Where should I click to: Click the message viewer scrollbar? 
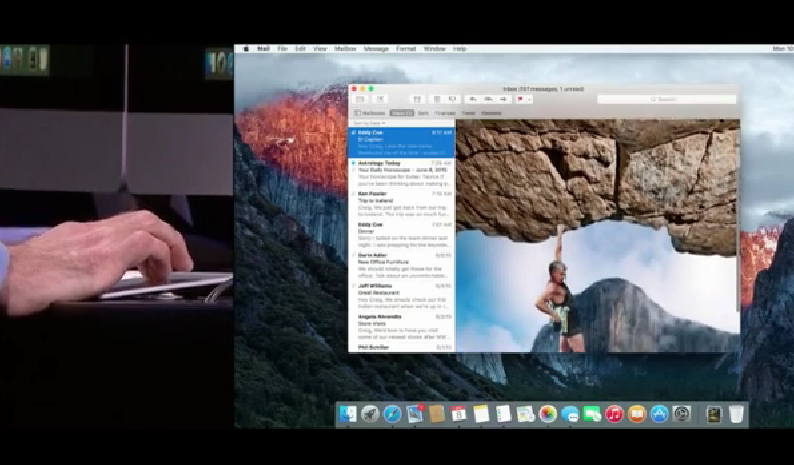[x=738, y=215]
